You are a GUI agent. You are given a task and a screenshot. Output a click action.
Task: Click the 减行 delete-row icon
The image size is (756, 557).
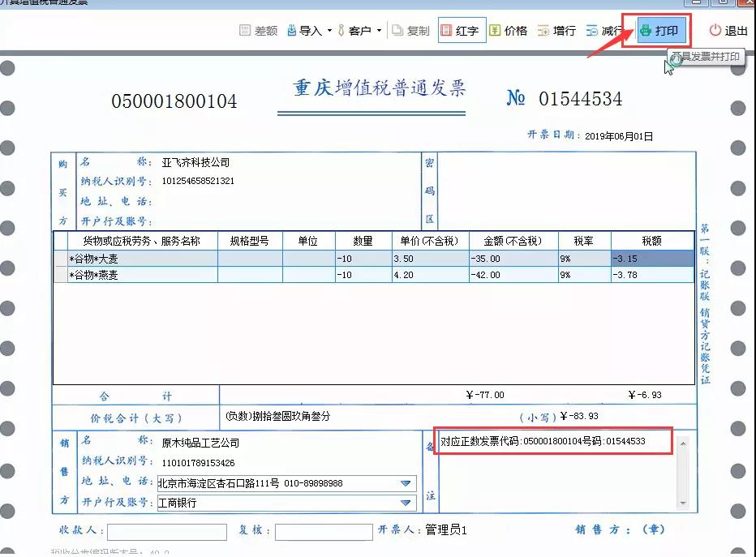point(604,30)
